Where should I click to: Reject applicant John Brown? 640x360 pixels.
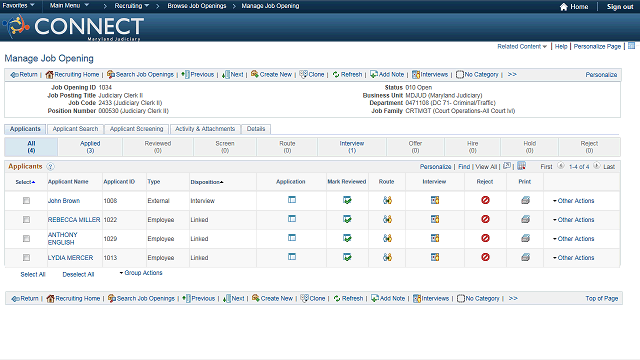click(485, 200)
